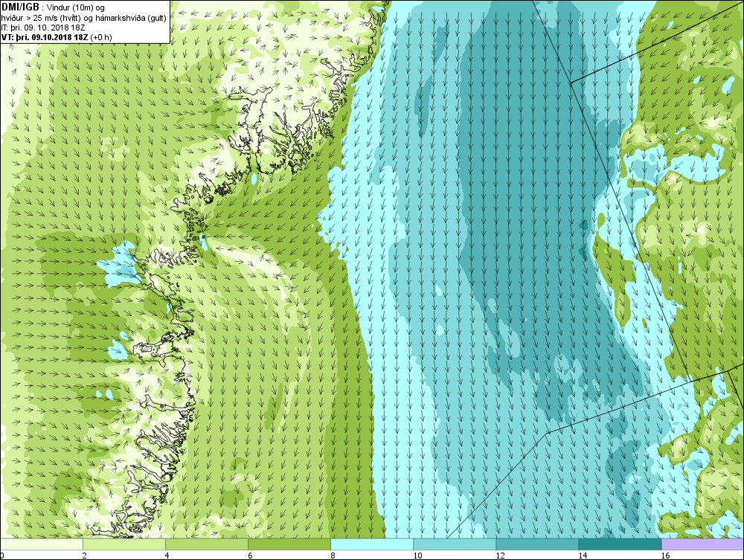Click the 'Vindur (10m) og' heading text

click(76, 8)
